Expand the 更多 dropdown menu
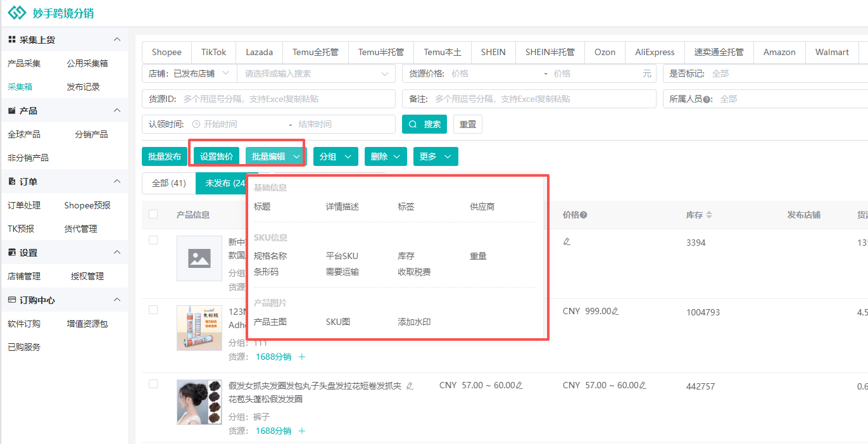Image resolution: width=868 pixels, height=444 pixels. (x=436, y=156)
